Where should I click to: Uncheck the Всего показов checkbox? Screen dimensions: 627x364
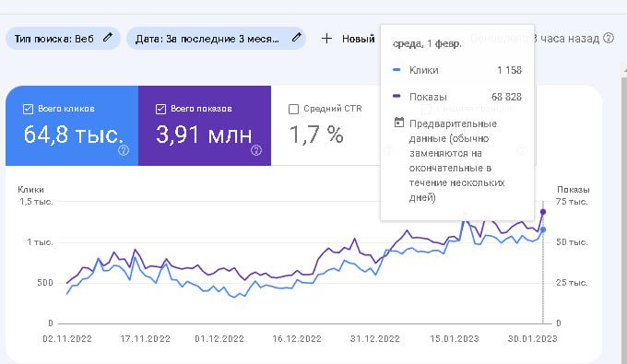(160, 109)
